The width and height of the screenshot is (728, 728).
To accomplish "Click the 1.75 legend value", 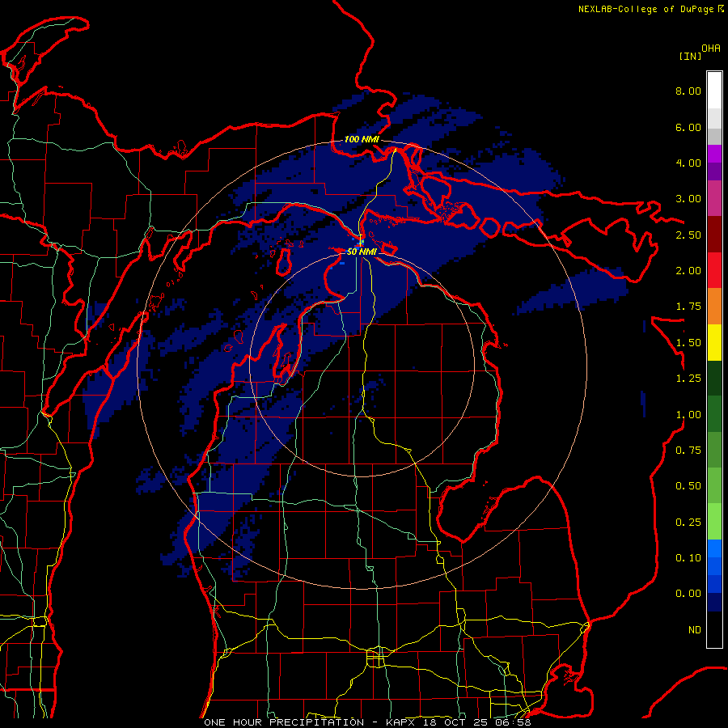I will click(688, 307).
